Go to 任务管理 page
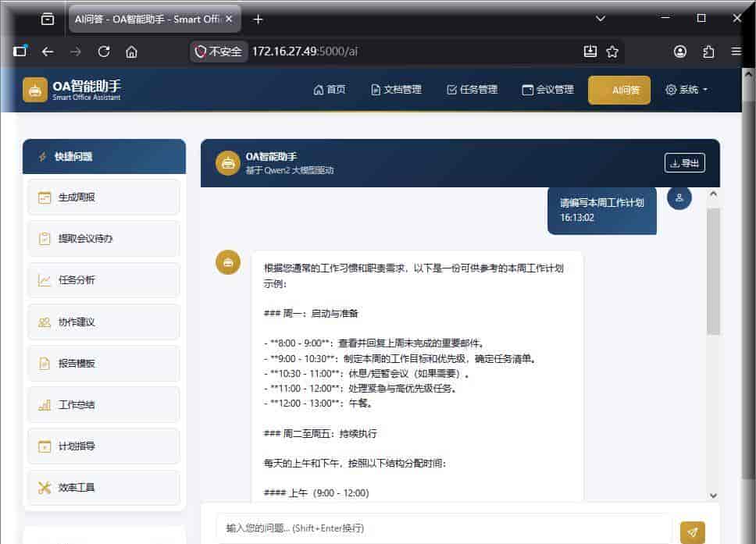 pos(472,90)
